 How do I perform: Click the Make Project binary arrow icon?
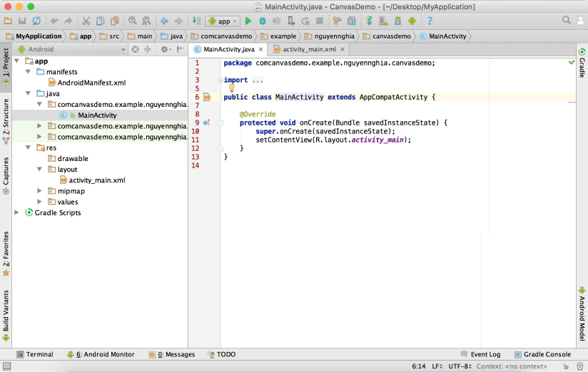196,21
